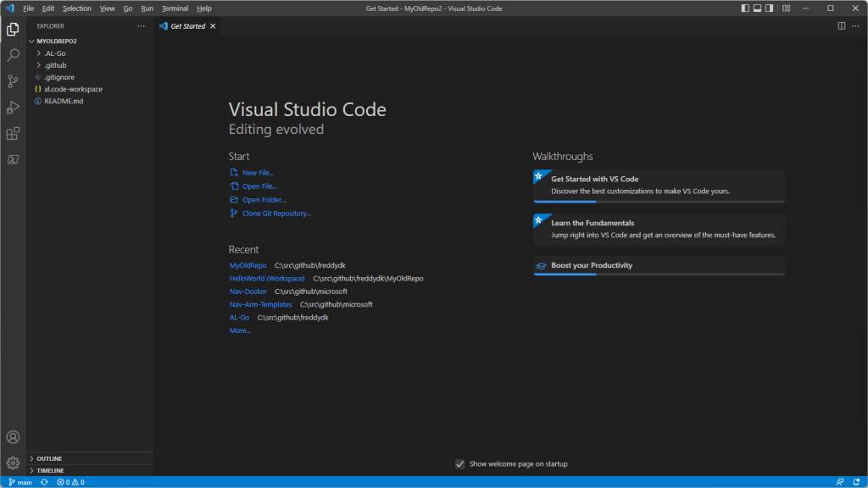Open README.md file
This screenshot has width=868, height=488.
[x=91, y=102]
